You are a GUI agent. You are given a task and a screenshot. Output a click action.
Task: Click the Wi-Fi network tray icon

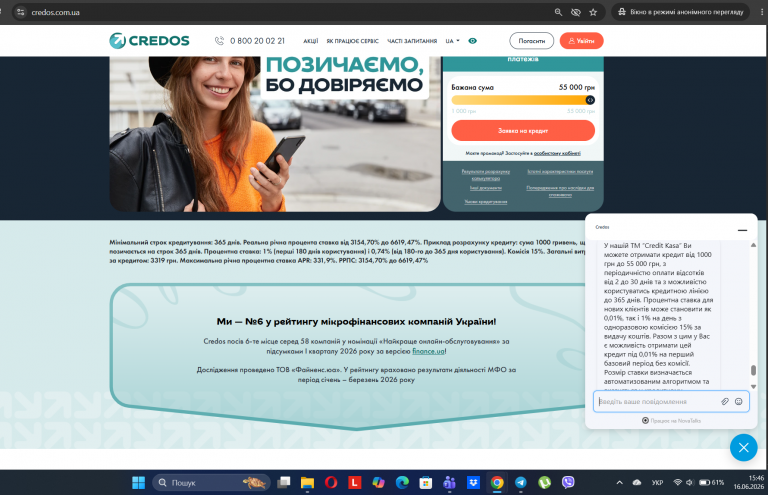click(677, 483)
